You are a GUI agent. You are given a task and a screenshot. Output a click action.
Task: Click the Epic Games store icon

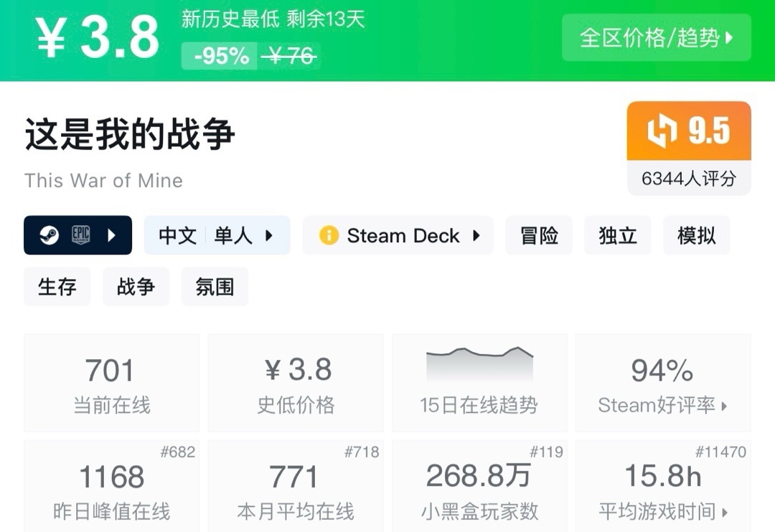tap(81, 235)
